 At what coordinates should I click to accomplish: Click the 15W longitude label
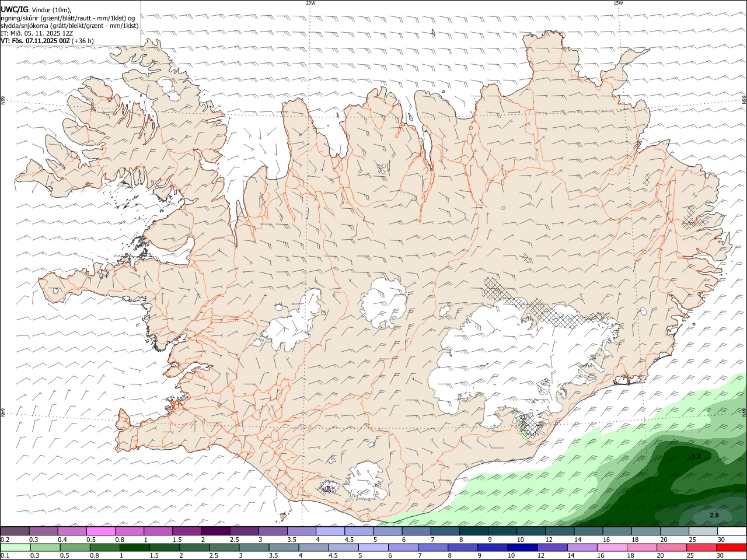click(x=618, y=3)
